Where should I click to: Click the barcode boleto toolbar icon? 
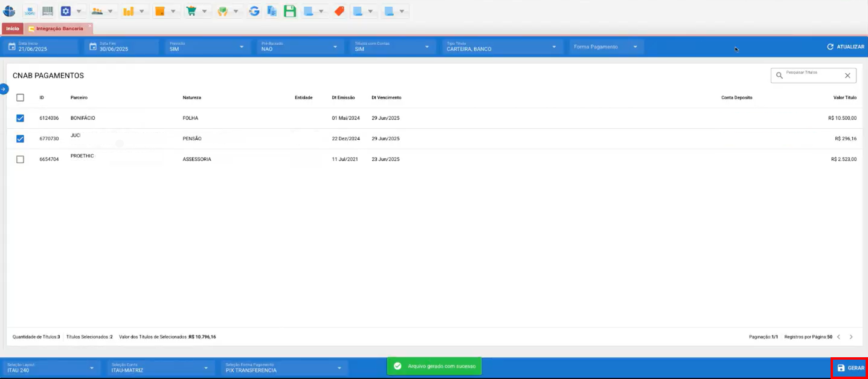pos(47,11)
